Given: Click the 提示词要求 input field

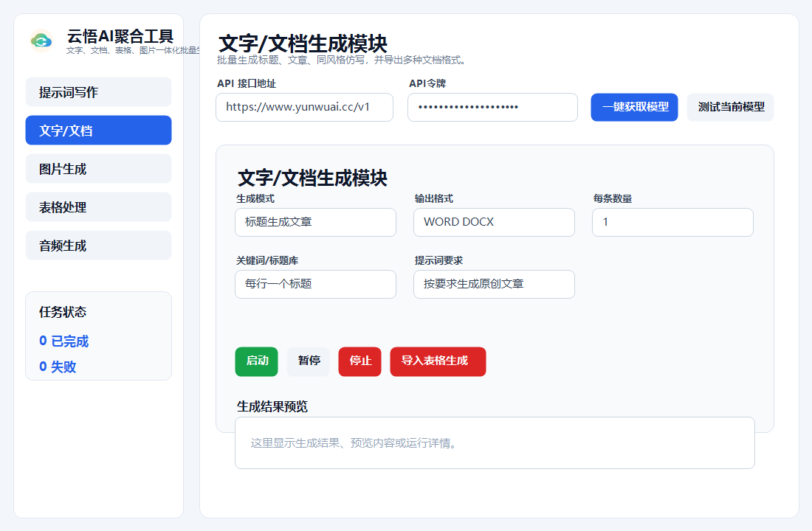Looking at the screenshot, I should coord(494,284).
